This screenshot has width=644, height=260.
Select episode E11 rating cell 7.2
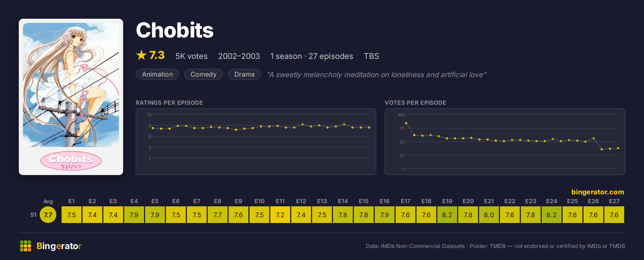[x=280, y=215]
